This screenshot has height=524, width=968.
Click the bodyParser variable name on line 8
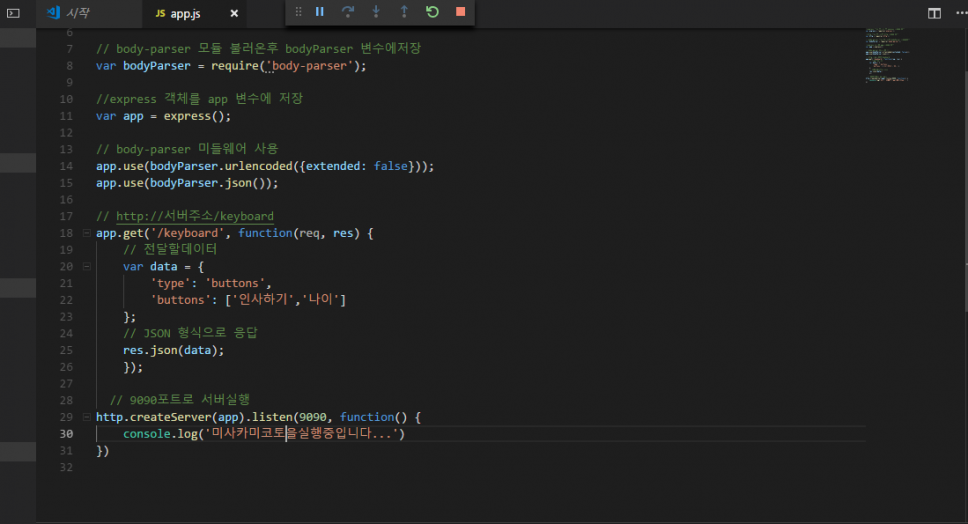pyautogui.click(x=156, y=65)
